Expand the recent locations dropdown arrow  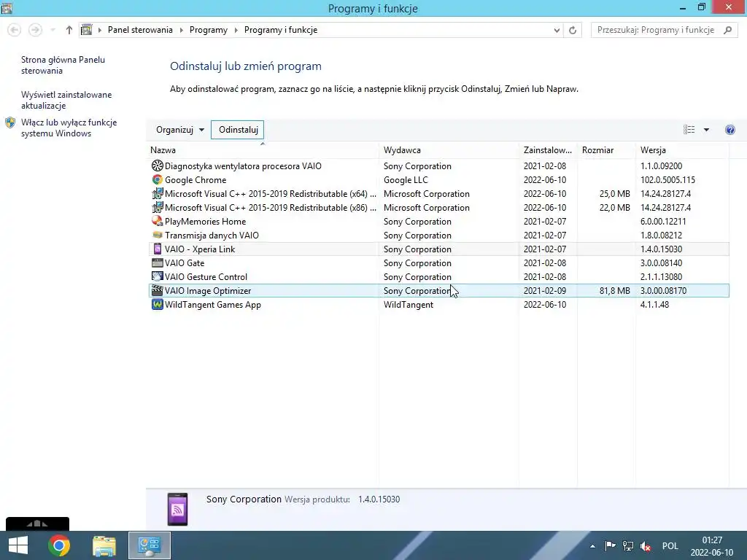pyautogui.click(x=53, y=30)
